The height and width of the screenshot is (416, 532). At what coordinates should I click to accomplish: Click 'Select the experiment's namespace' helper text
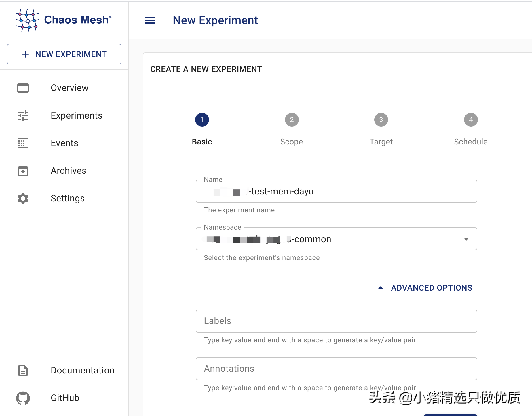pos(262,258)
